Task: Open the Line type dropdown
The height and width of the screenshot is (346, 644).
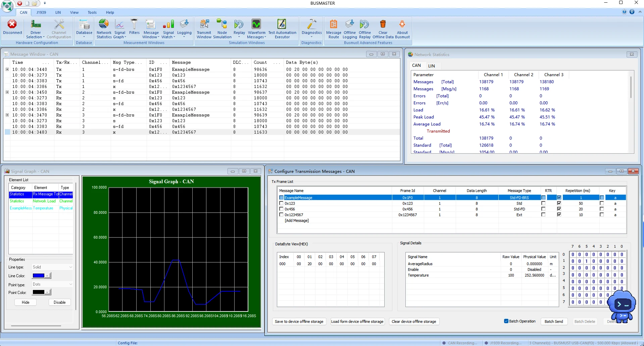Action: [x=52, y=267]
